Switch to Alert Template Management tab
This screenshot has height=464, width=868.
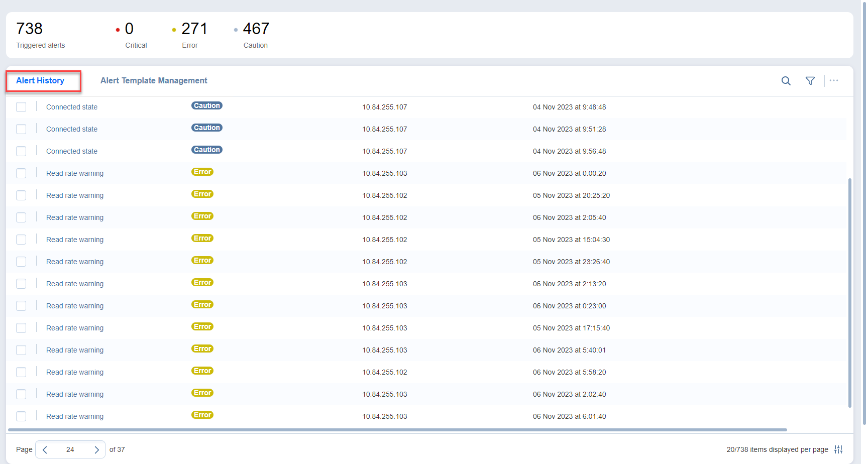(154, 81)
